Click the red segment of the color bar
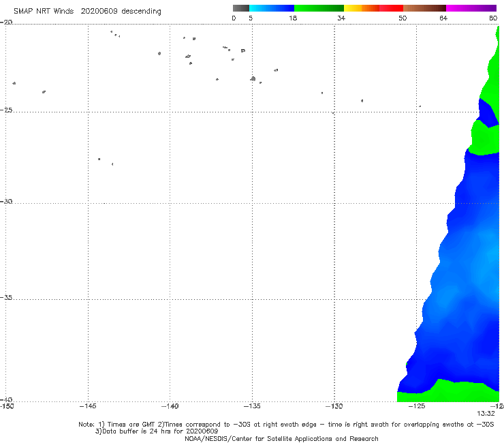This screenshot has height=443, width=504. tap(391, 8)
